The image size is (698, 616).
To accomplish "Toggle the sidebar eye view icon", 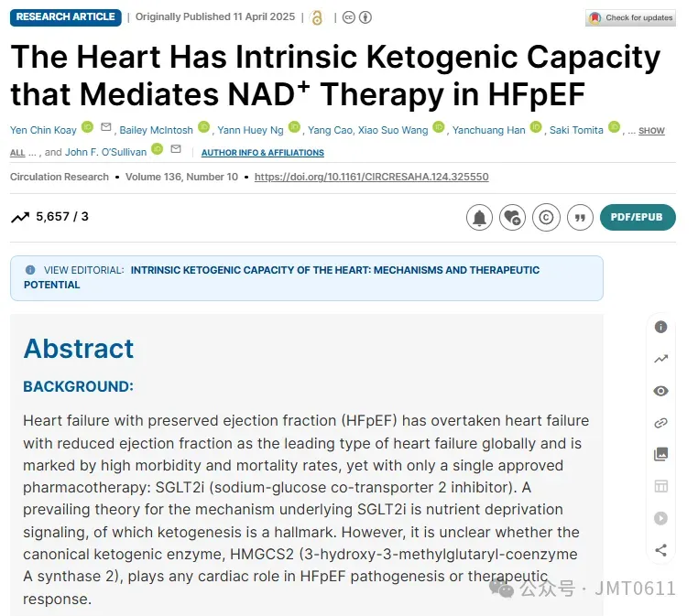I will click(660, 391).
